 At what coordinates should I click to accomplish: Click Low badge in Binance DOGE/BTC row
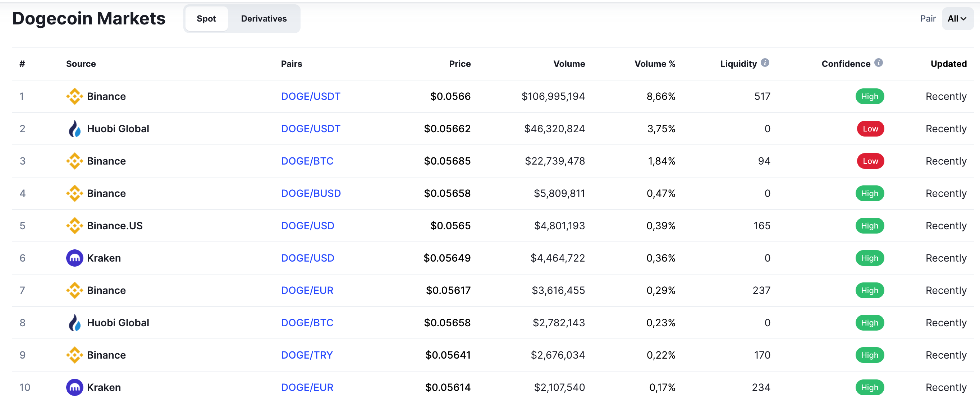click(870, 161)
